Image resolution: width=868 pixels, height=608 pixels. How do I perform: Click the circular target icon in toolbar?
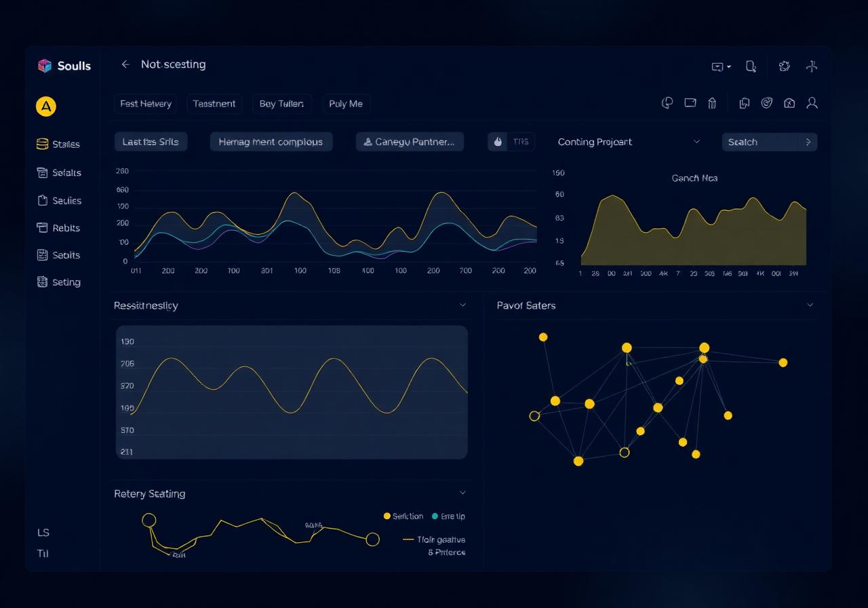767,103
